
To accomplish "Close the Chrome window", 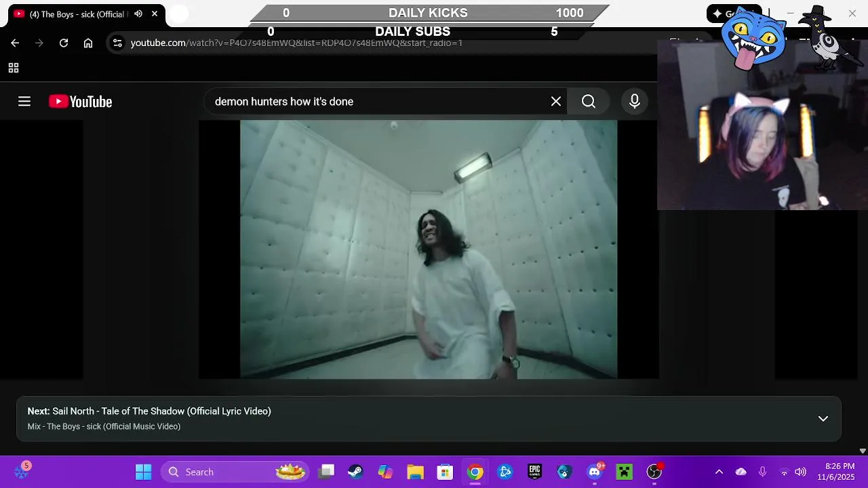I will (x=852, y=14).
